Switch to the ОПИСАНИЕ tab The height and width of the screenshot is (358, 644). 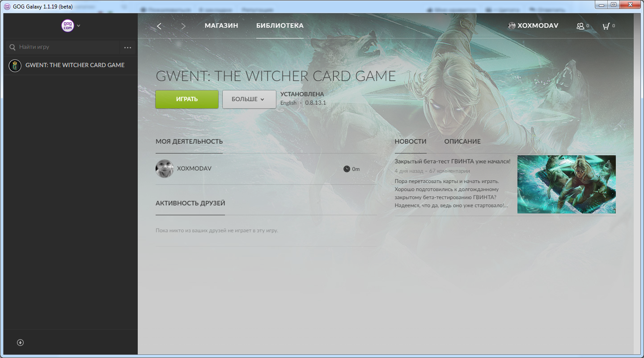pos(462,141)
